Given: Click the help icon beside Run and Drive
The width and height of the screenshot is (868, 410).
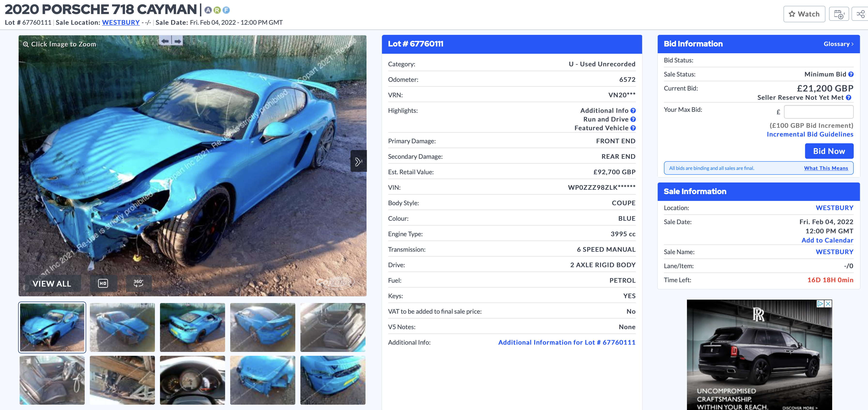Looking at the screenshot, I should (x=633, y=119).
